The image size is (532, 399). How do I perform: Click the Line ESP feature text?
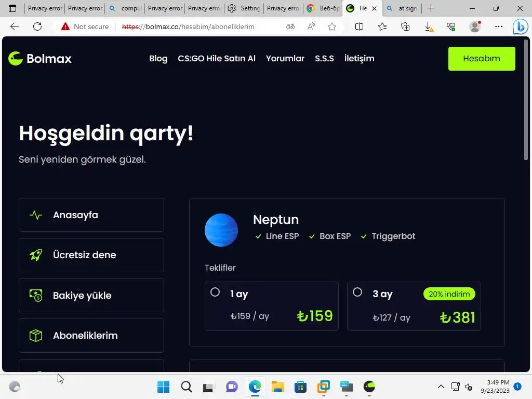282,236
